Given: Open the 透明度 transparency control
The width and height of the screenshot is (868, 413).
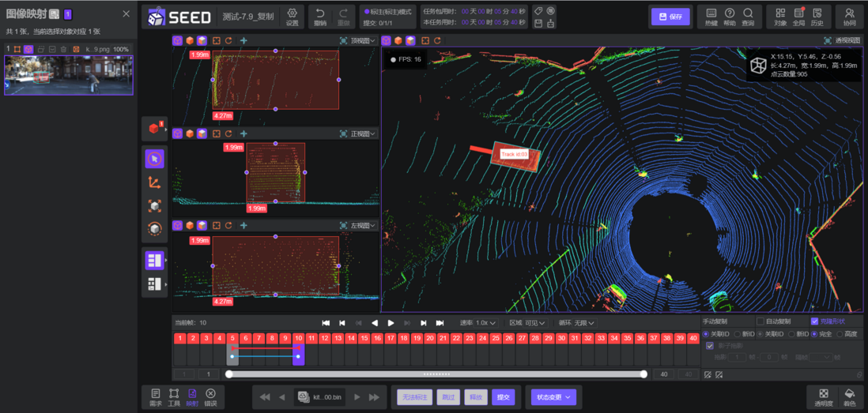Looking at the screenshot, I should click(824, 397).
